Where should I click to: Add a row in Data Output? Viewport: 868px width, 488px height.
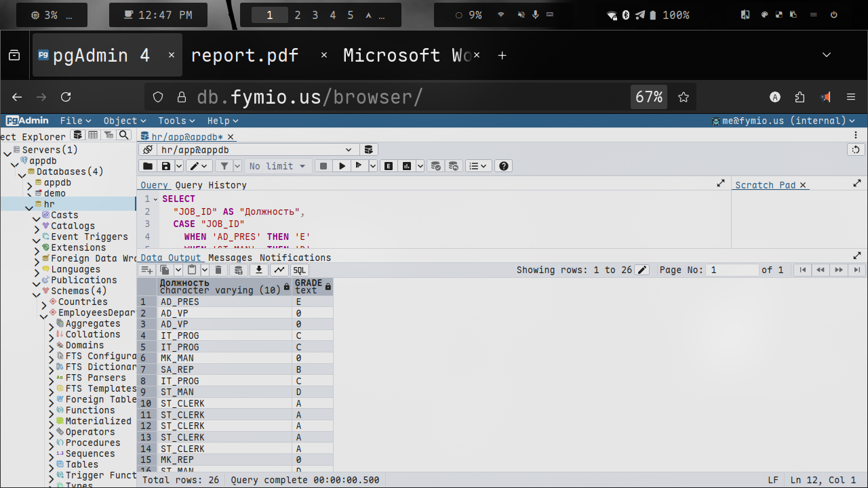click(146, 270)
